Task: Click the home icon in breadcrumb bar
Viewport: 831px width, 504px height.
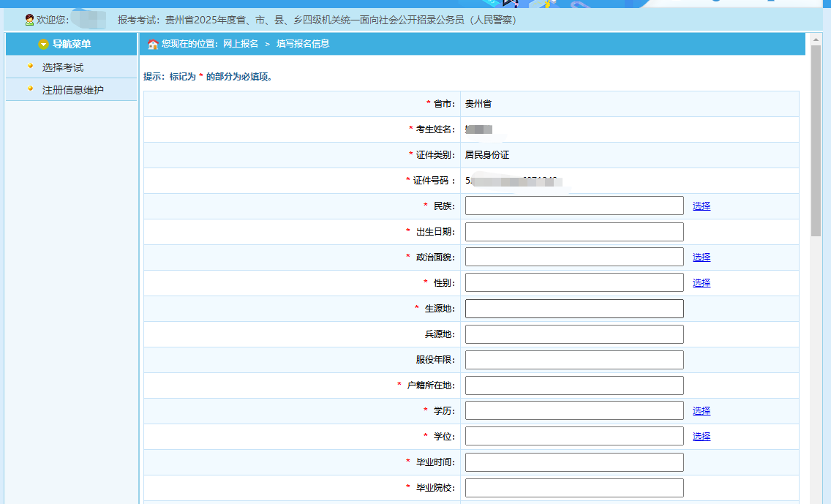Action: [153, 44]
